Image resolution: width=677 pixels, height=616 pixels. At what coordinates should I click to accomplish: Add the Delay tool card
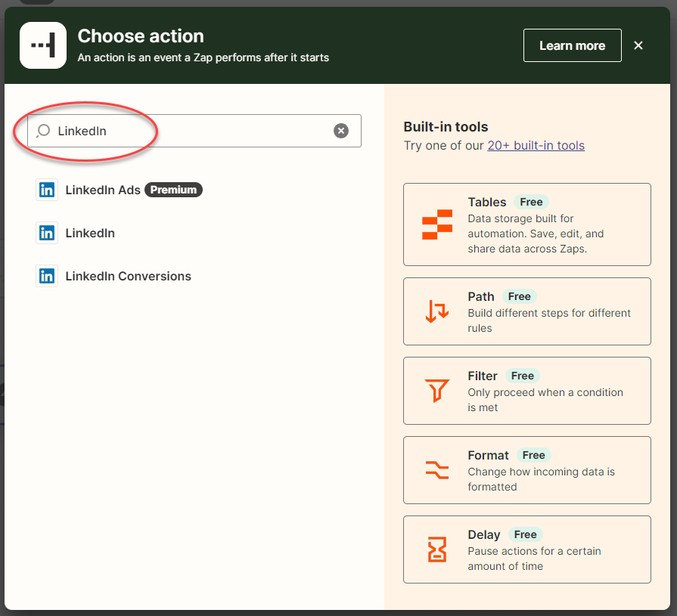point(527,549)
